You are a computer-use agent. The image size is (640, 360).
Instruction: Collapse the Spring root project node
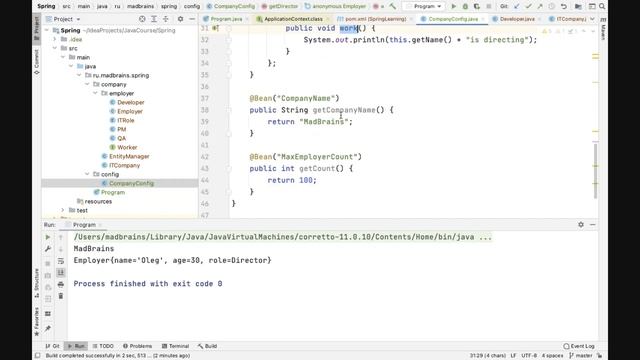pos(47,31)
